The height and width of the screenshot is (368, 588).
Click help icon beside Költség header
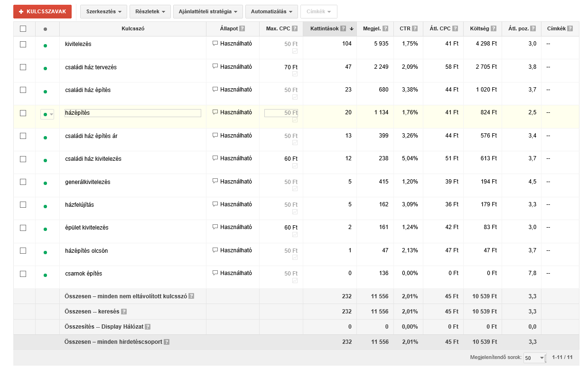click(x=492, y=28)
